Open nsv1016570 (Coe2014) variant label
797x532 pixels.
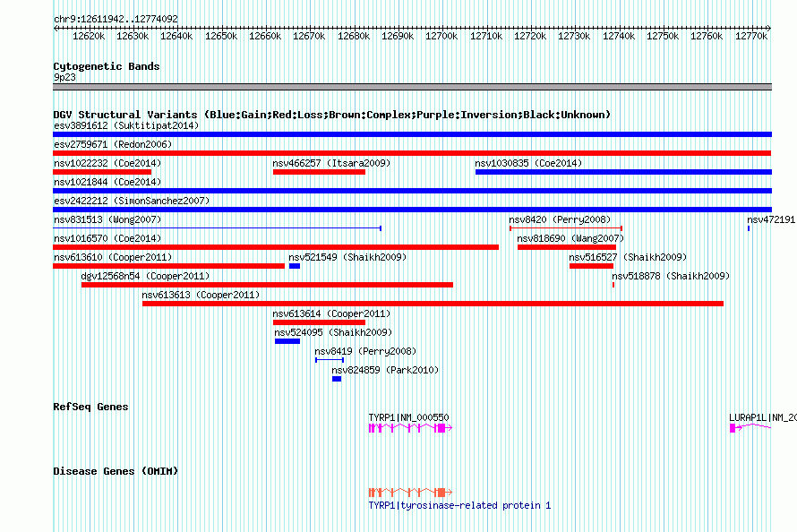107,238
